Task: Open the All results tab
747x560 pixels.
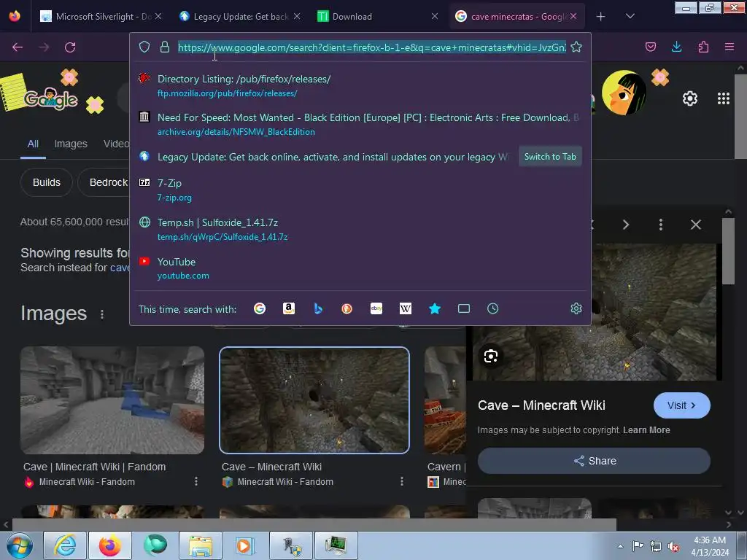Action: point(33,144)
